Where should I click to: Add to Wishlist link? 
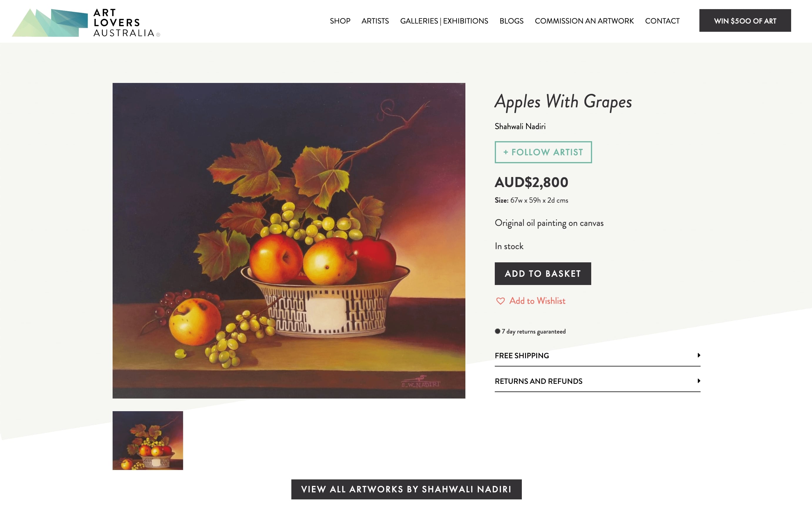click(537, 301)
